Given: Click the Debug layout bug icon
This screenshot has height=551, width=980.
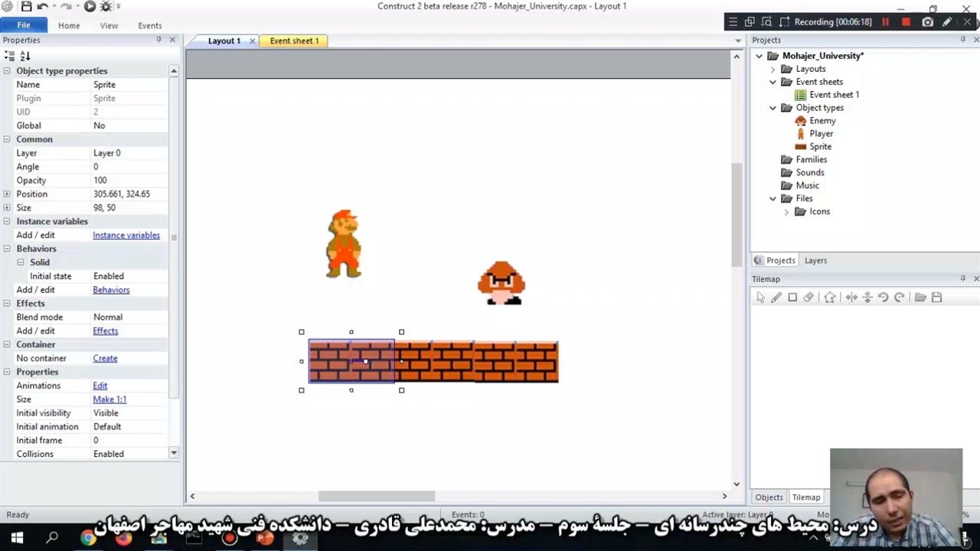Looking at the screenshot, I should click(106, 7).
